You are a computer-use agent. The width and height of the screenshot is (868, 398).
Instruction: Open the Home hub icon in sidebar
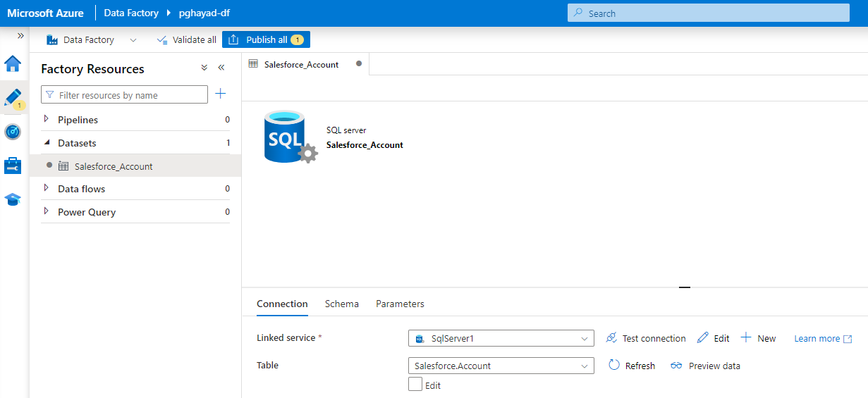tap(13, 63)
